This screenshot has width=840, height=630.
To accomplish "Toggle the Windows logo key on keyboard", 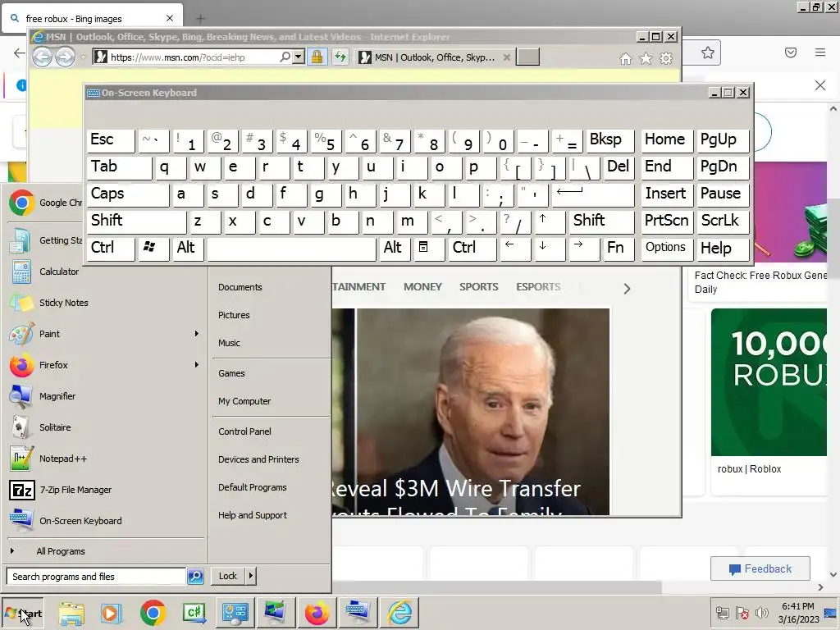I will pos(153,248).
